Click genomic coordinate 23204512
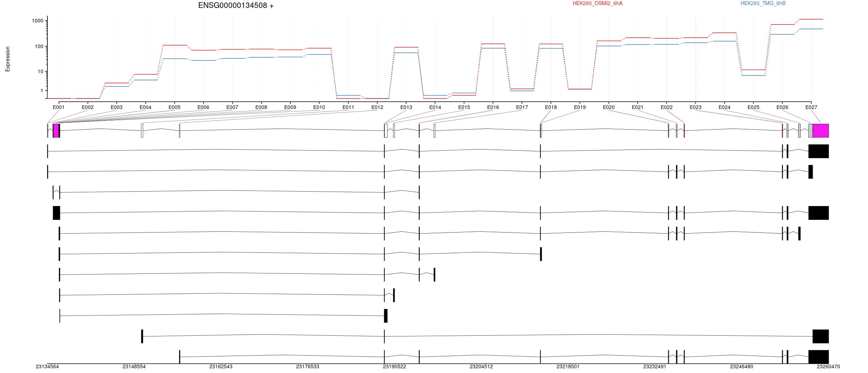 coord(481,366)
